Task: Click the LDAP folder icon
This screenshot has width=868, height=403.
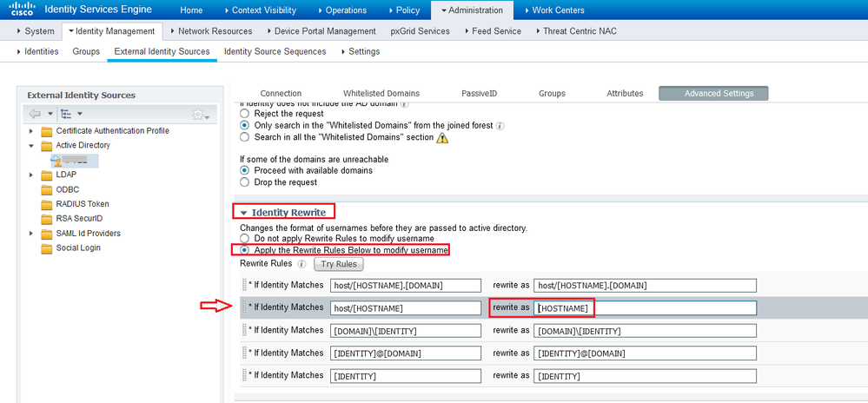Action: tap(47, 175)
